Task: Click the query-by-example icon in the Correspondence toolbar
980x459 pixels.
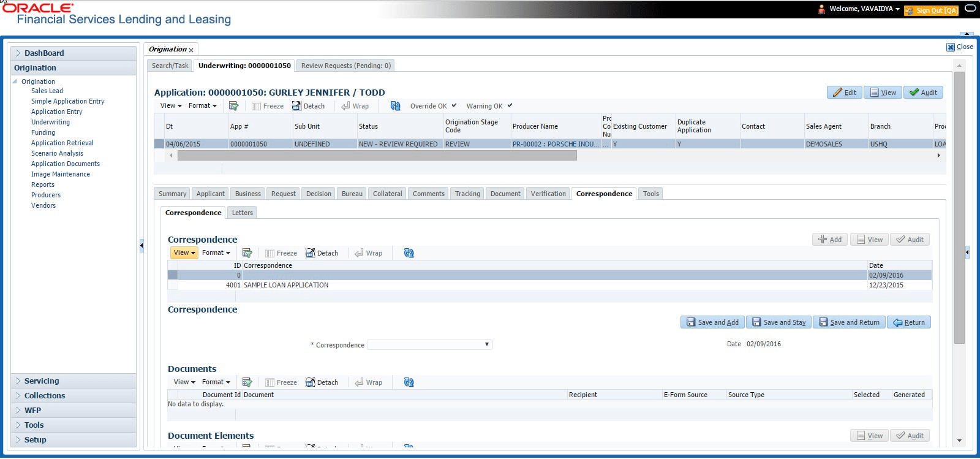Action: point(247,253)
